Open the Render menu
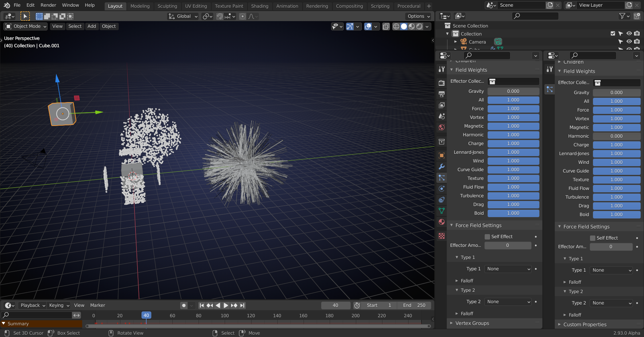644x337 pixels. 48,5
